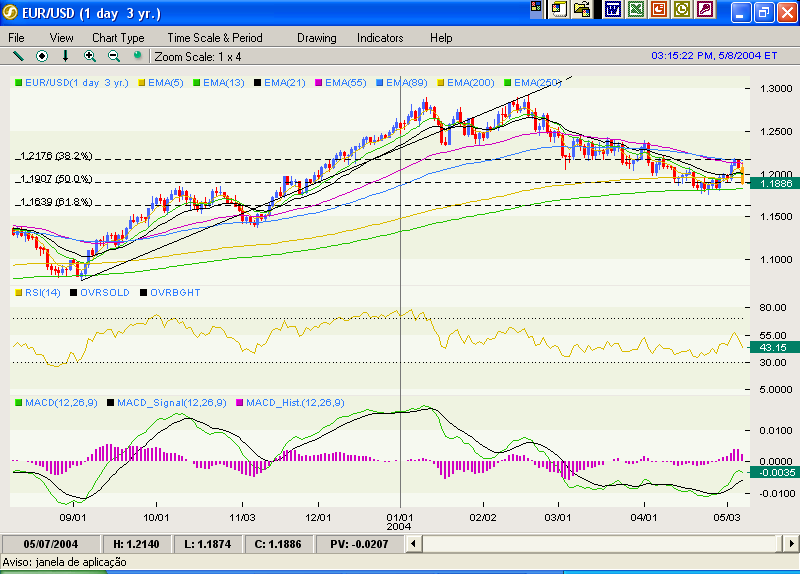Click the crosshair target tool icon

tap(42, 56)
